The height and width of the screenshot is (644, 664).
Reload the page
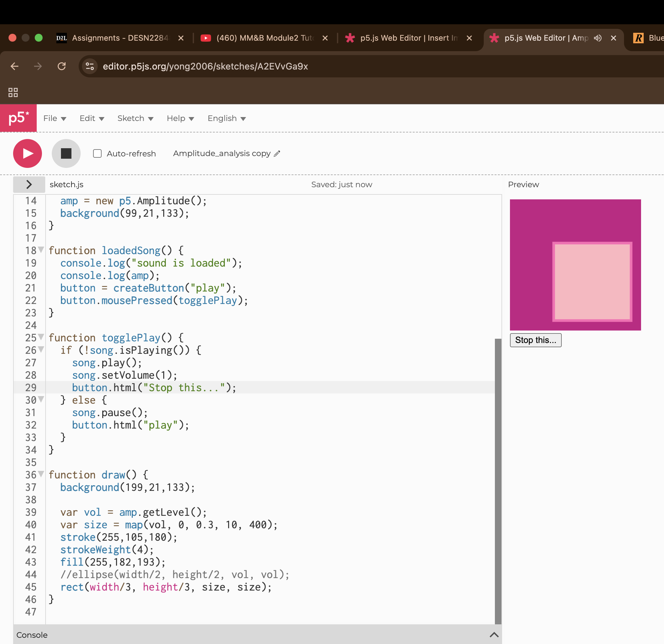(62, 66)
